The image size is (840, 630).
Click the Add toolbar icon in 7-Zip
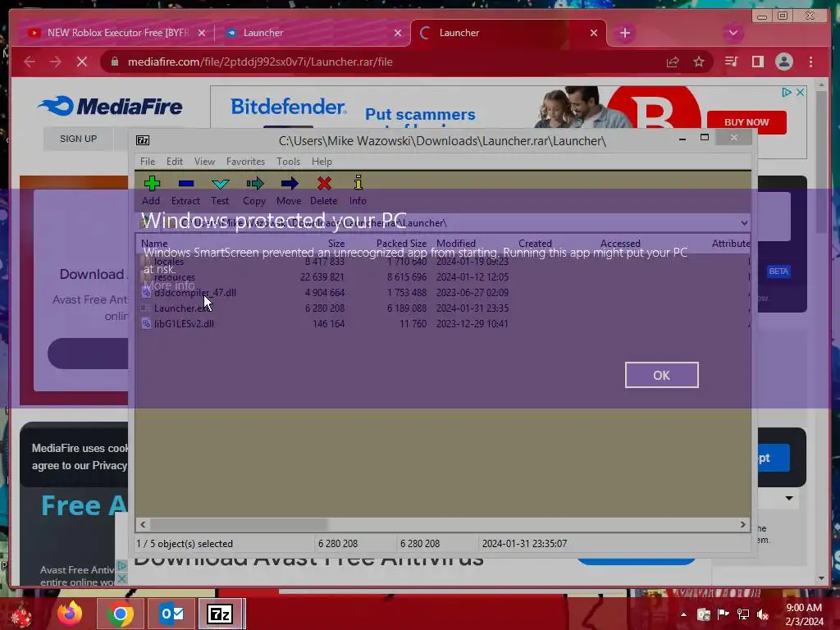coord(151,190)
